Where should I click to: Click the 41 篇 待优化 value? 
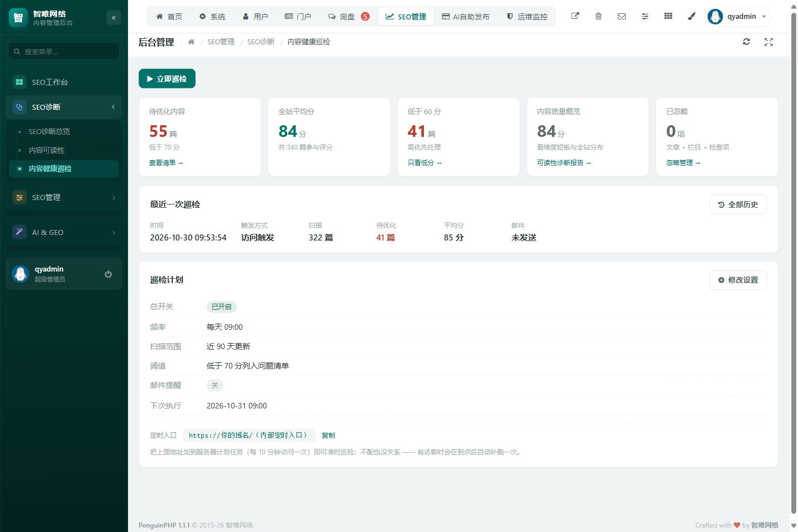386,237
